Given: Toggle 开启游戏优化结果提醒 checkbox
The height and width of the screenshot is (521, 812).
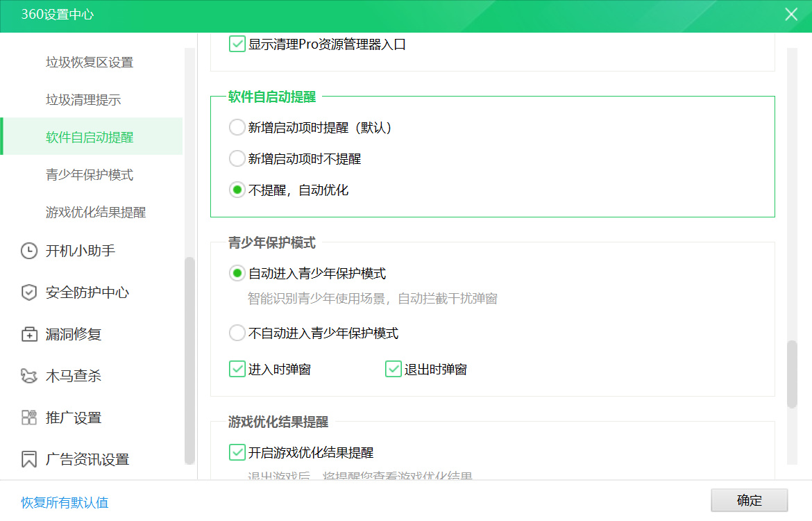Looking at the screenshot, I should tap(237, 452).
